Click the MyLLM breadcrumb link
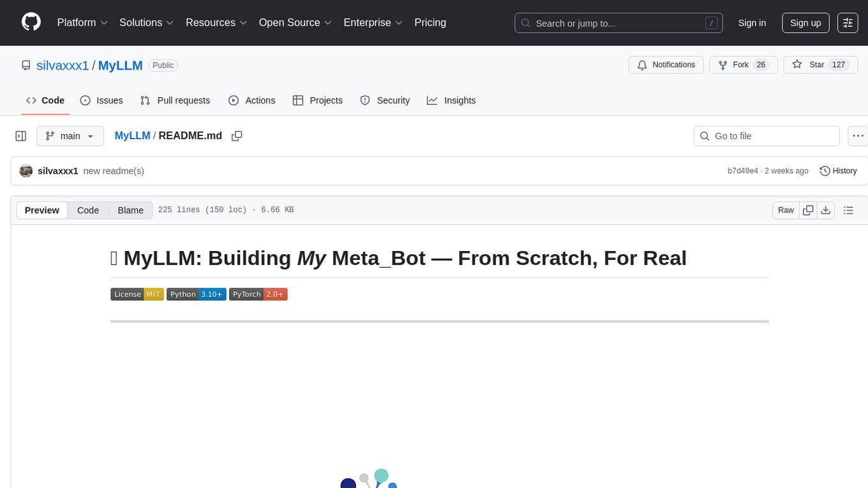Screen dimensions: 868x488 (132, 135)
